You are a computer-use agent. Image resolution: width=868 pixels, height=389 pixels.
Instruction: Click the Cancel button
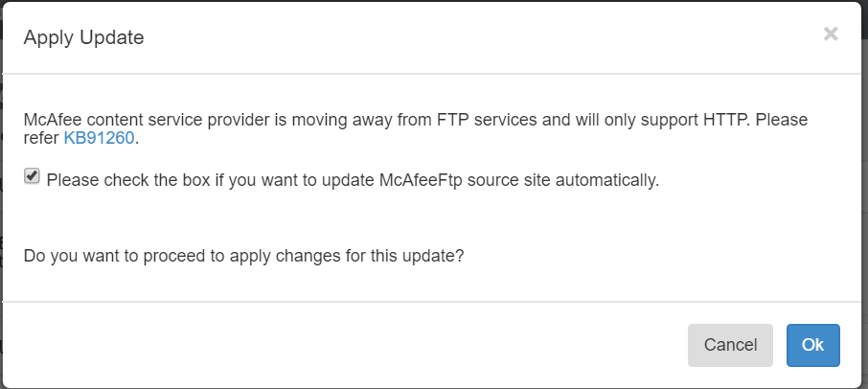tap(730, 345)
